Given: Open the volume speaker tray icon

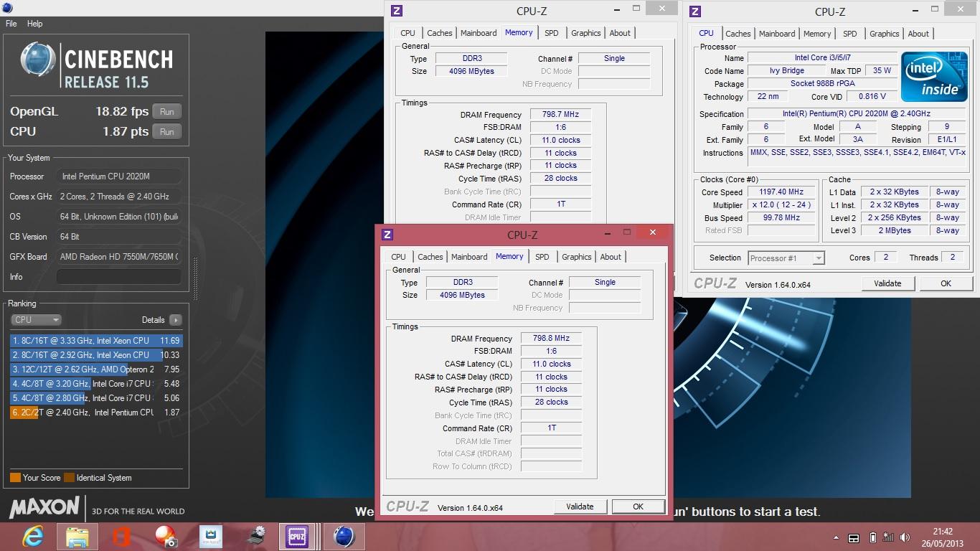Looking at the screenshot, I should pos(906,537).
